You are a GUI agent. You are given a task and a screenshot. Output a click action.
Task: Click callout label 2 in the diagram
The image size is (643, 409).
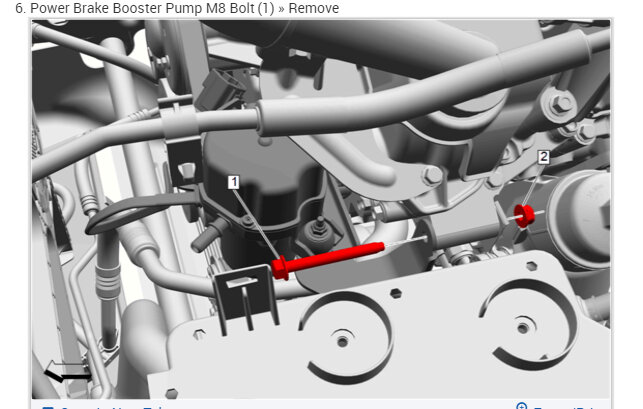[544, 157]
